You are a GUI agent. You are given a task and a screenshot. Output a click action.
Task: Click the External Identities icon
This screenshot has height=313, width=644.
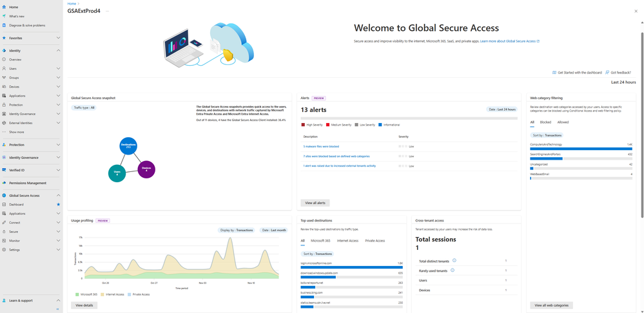(x=4, y=122)
